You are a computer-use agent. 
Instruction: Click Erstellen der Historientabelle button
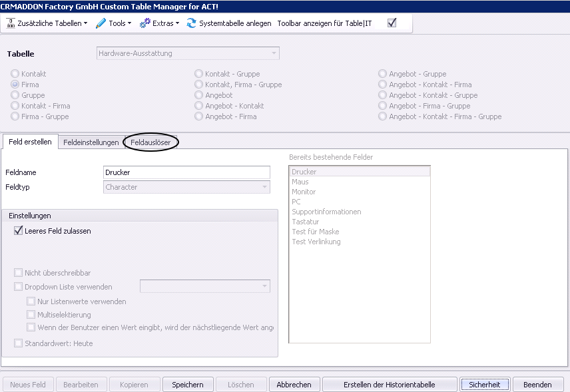[x=390, y=385]
